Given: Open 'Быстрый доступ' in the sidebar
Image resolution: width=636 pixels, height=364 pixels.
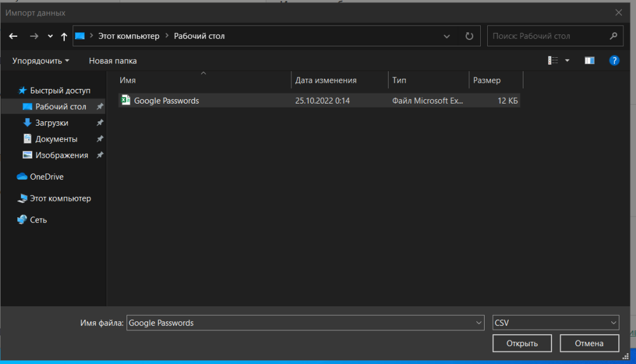Looking at the screenshot, I should [x=53, y=90].
